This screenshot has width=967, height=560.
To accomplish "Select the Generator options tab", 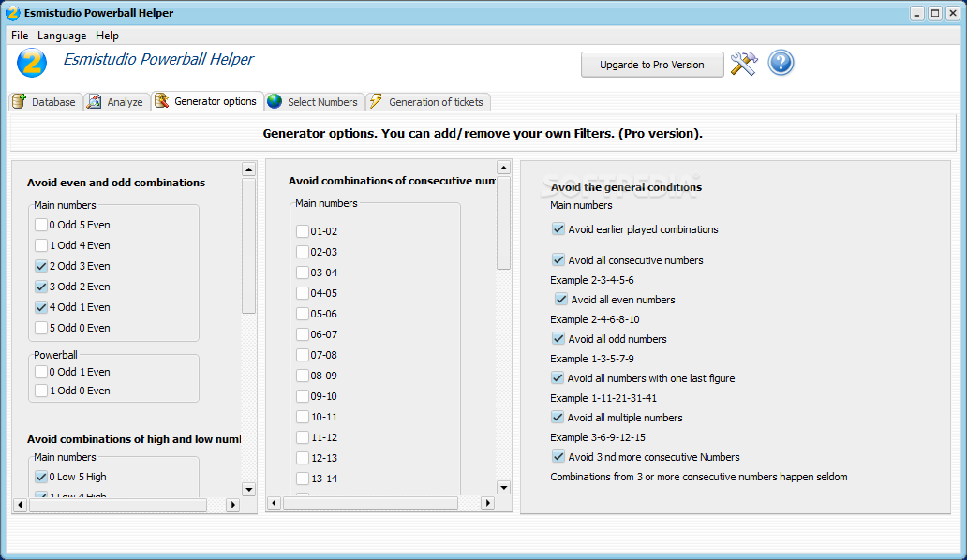I will (208, 101).
